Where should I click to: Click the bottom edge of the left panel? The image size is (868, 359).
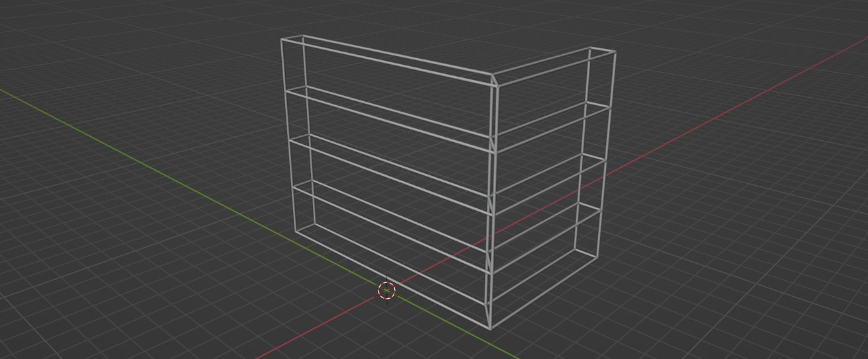(x=390, y=278)
